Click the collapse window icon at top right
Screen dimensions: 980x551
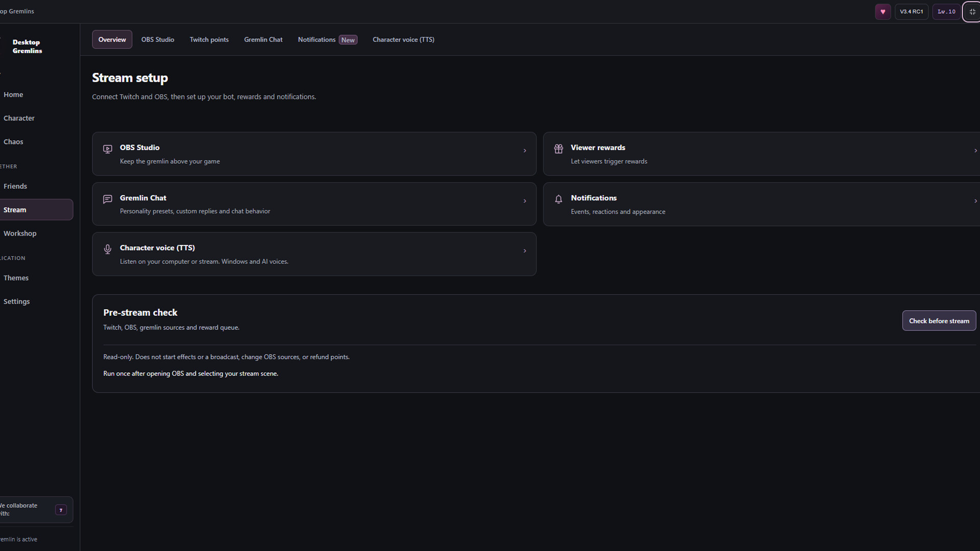pos(972,12)
